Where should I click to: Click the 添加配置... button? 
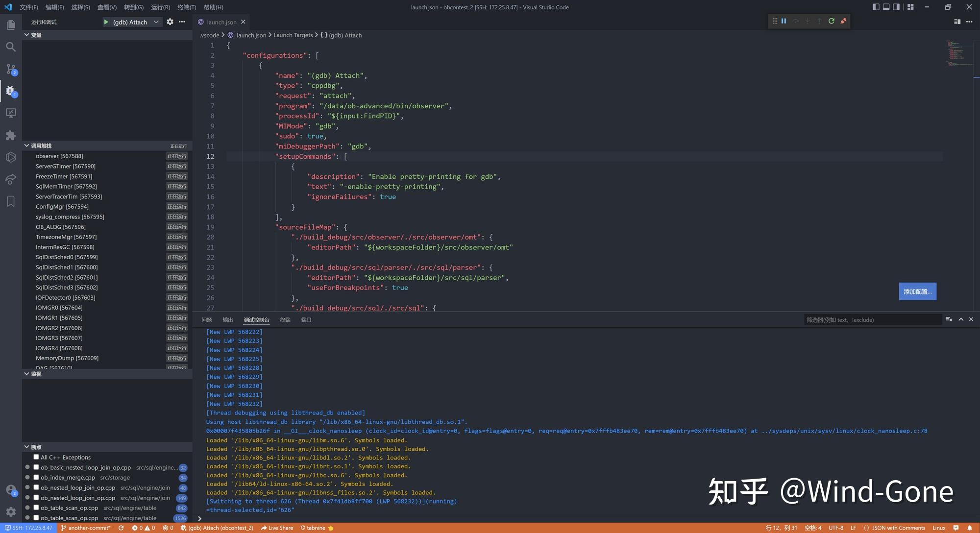[x=917, y=291]
